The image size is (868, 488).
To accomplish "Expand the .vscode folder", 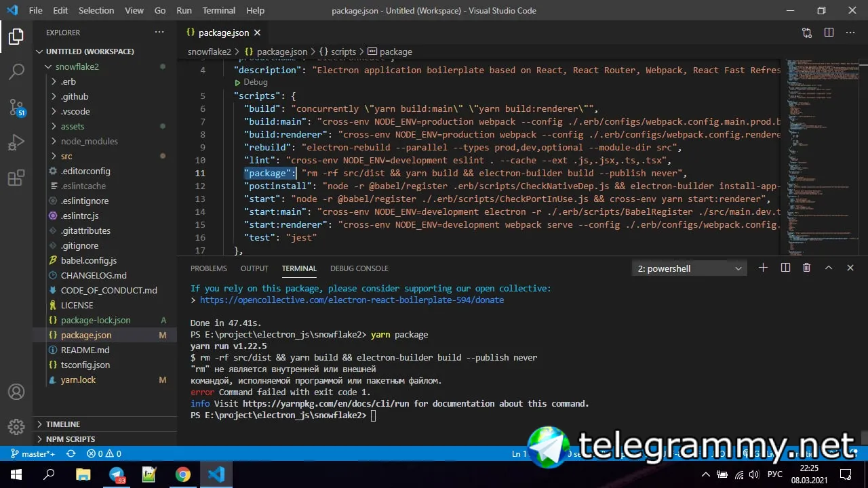I will coord(105,111).
